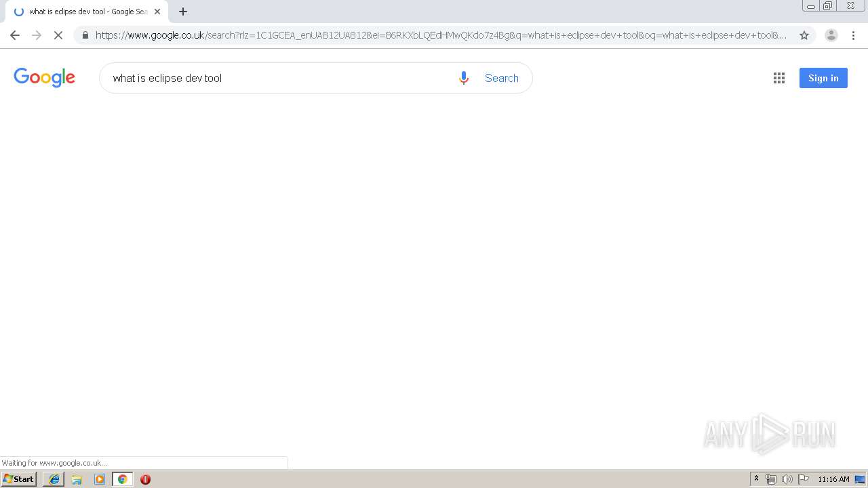The width and height of the screenshot is (868, 488).
Task: Click the show desktop tray icon
Action: pyautogui.click(x=860, y=479)
